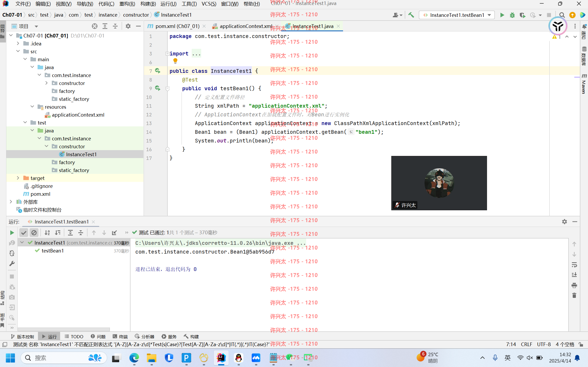Image resolution: width=588 pixels, height=367 pixels.
Task: Collapse InstanceTest1 test result node
Action: point(22,242)
